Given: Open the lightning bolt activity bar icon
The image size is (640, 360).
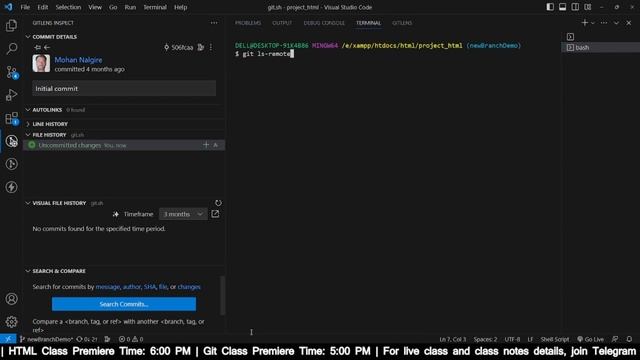Looking at the screenshot, I should (x=11, y=187).
